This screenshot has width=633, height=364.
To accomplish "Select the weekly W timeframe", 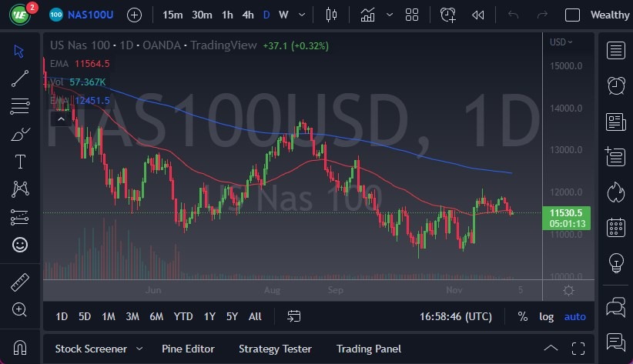I will [283, 15].
